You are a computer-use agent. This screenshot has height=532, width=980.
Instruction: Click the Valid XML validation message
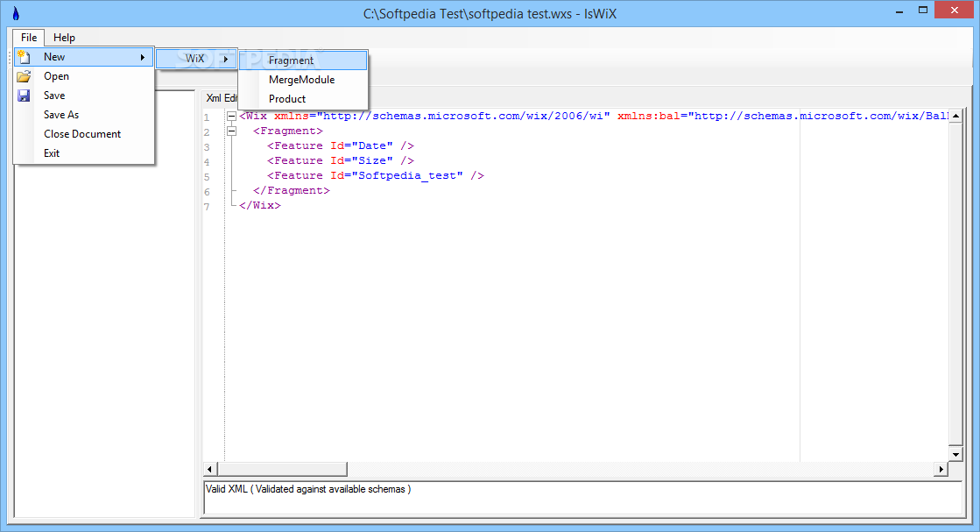(308, 489)
